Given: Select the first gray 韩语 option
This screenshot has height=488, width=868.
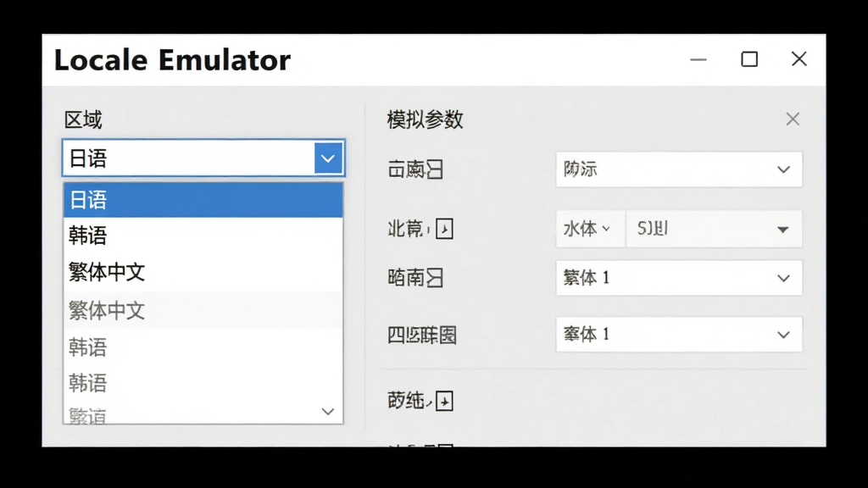Looking at the screenshot, I should [203, 347].
